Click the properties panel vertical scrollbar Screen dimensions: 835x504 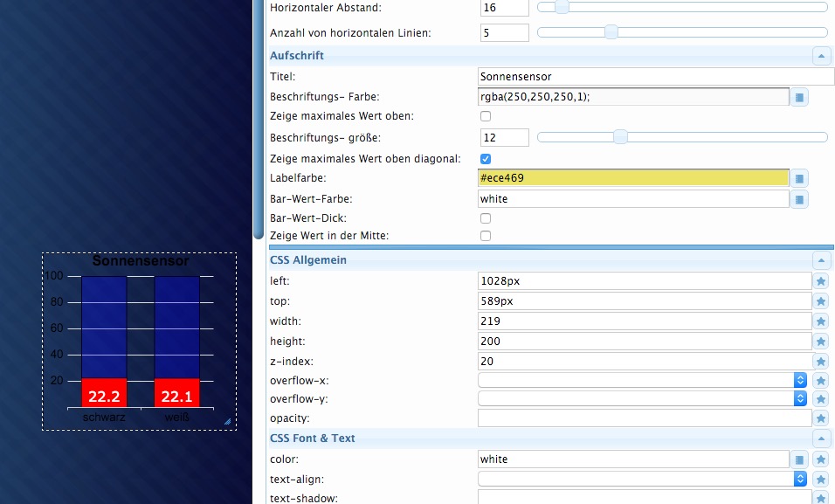[x=259, y=120]
